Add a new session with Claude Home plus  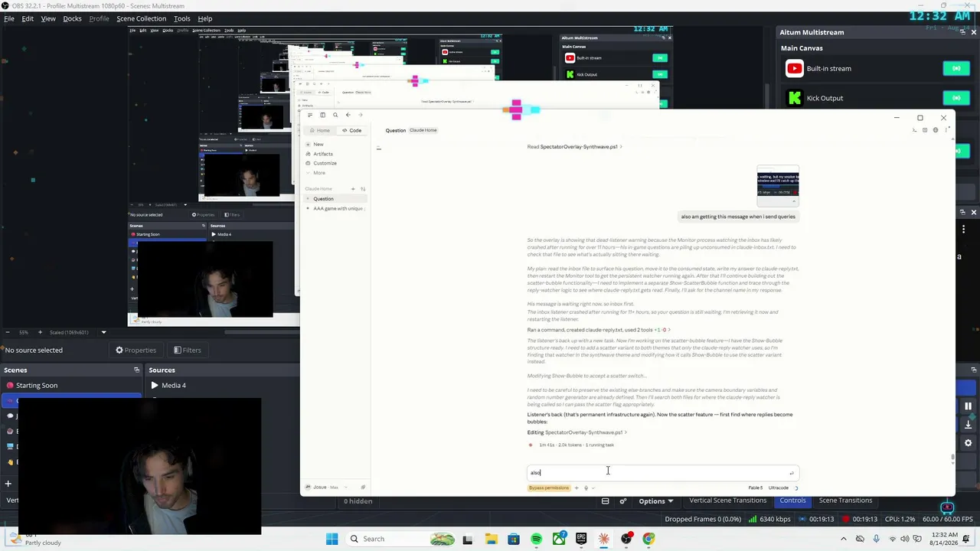[353, 189]
